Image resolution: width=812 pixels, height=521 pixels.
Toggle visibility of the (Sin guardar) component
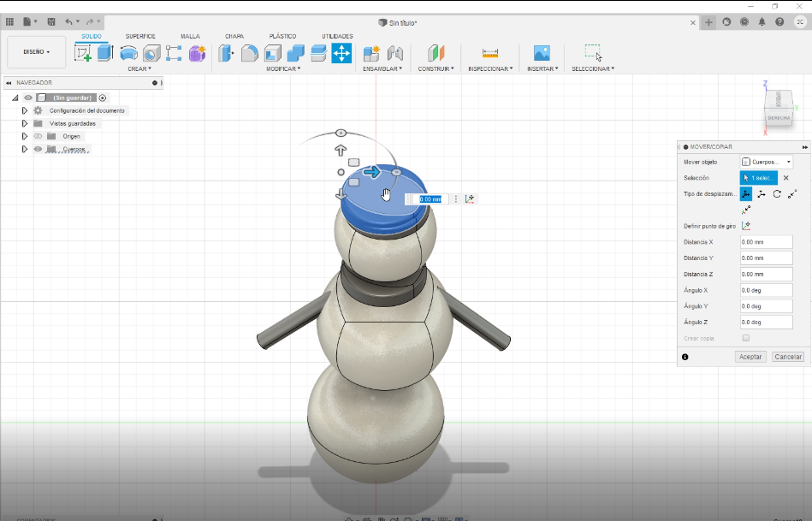28,98
